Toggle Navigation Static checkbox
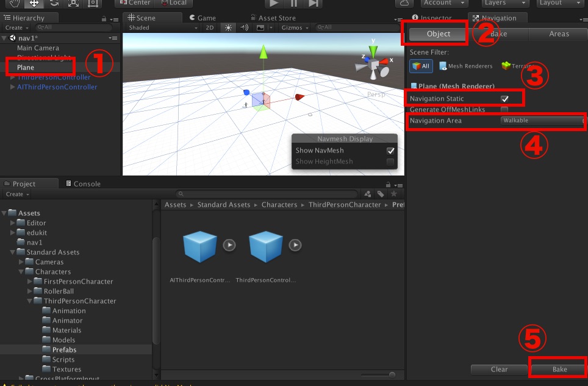 [x=505, y=99]
